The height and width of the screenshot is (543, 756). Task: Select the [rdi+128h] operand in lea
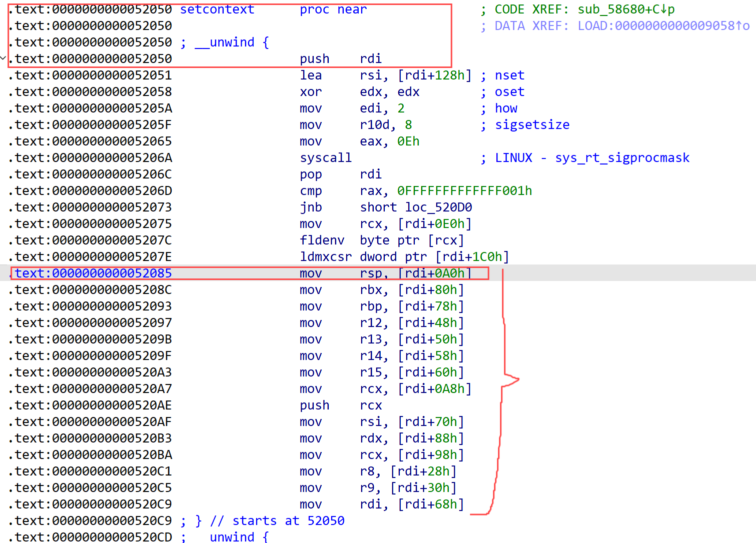(434, 75)
